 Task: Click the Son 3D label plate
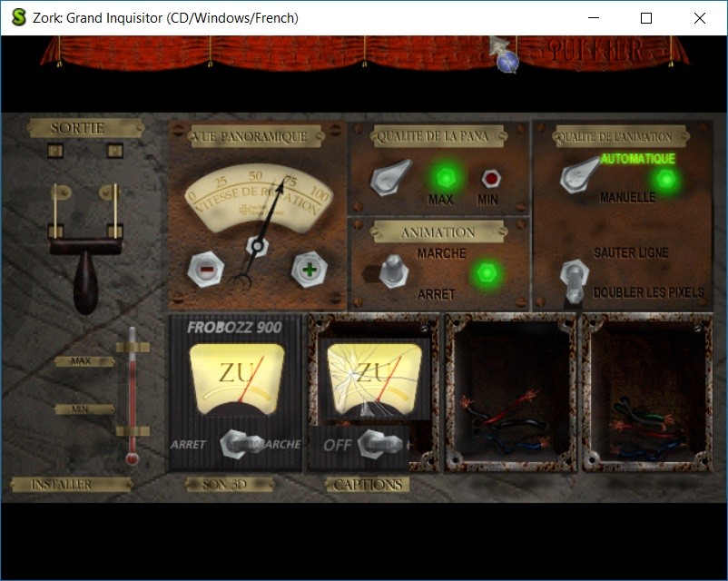click(x=230, y=485)
